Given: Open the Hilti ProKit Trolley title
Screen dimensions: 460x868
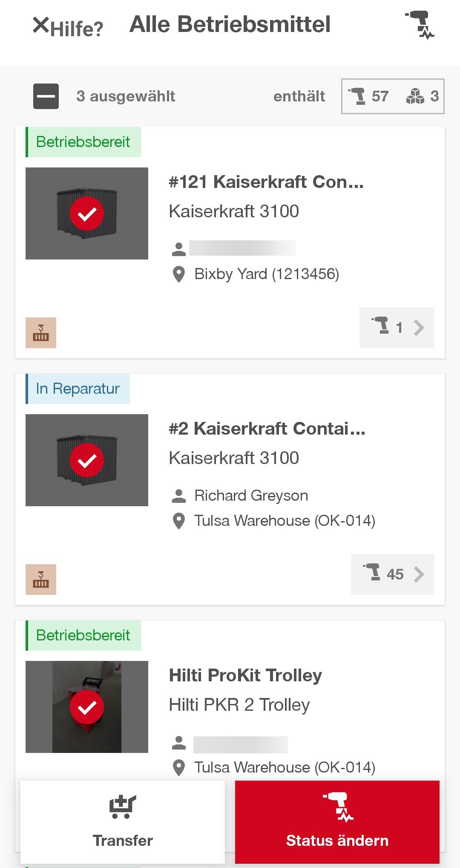Looking at the screenshot, I should tap(245, 675).
